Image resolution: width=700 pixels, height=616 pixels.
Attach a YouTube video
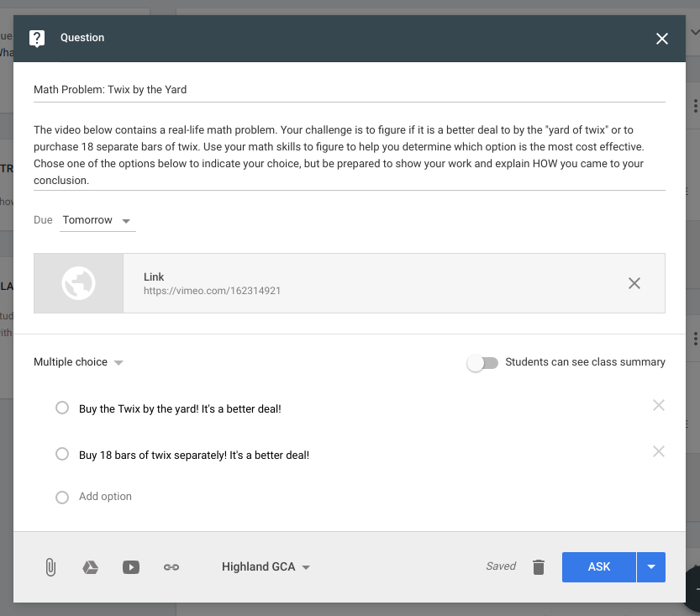(x=131, y=567)
